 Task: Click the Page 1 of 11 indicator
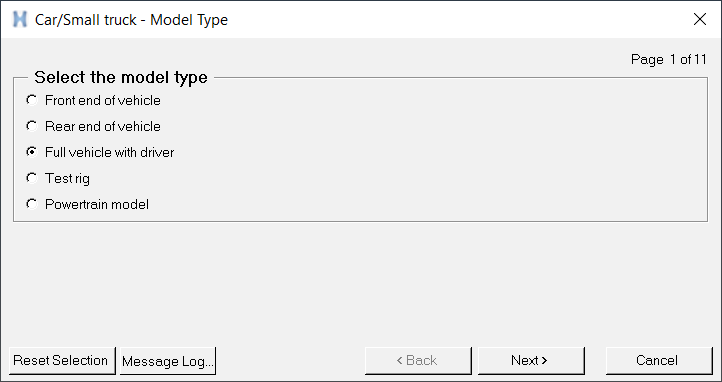click(669, 59)
